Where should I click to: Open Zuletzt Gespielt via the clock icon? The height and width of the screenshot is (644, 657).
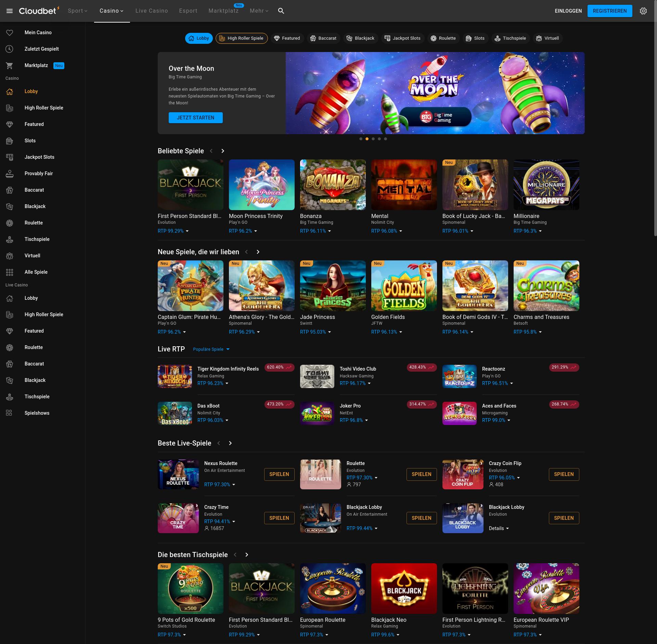(9, 49)
